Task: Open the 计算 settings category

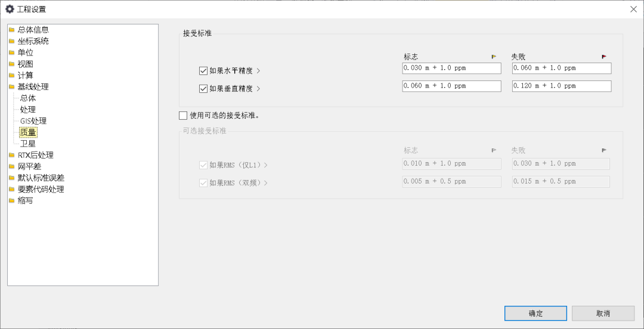Action: coord(26,76)
